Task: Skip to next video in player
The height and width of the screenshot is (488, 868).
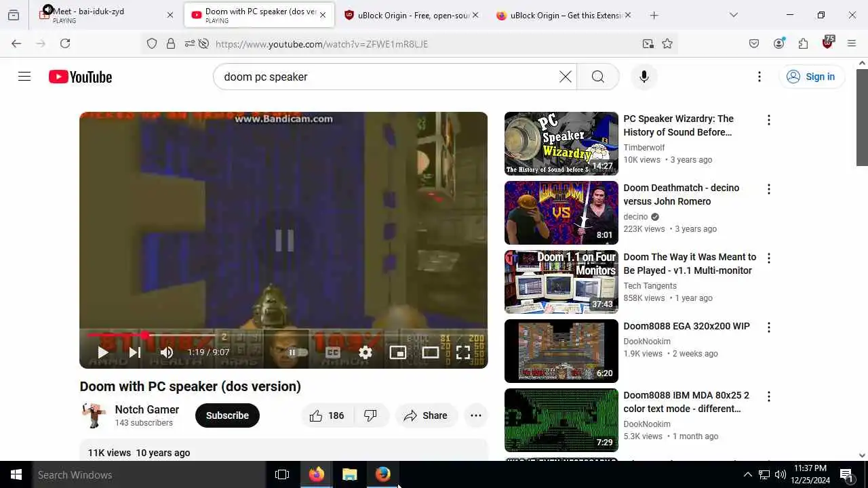Action: [135, 352]
